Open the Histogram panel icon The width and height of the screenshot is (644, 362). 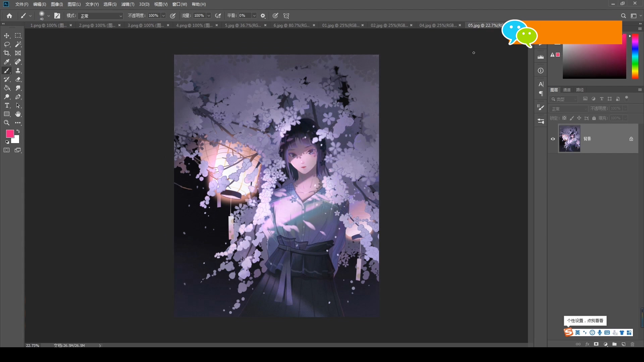pyautogui.click(x=541, y=57)
